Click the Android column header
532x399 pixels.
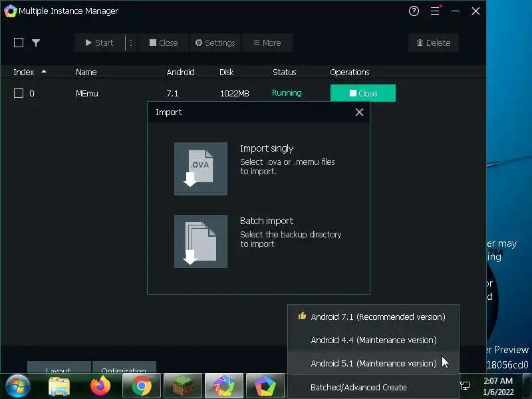click(x=180, y=72)
